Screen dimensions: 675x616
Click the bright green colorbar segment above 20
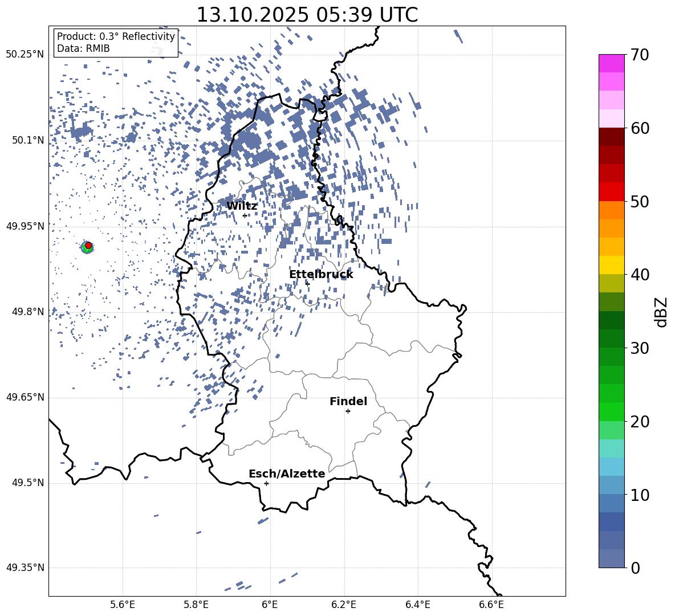point(612,411)
